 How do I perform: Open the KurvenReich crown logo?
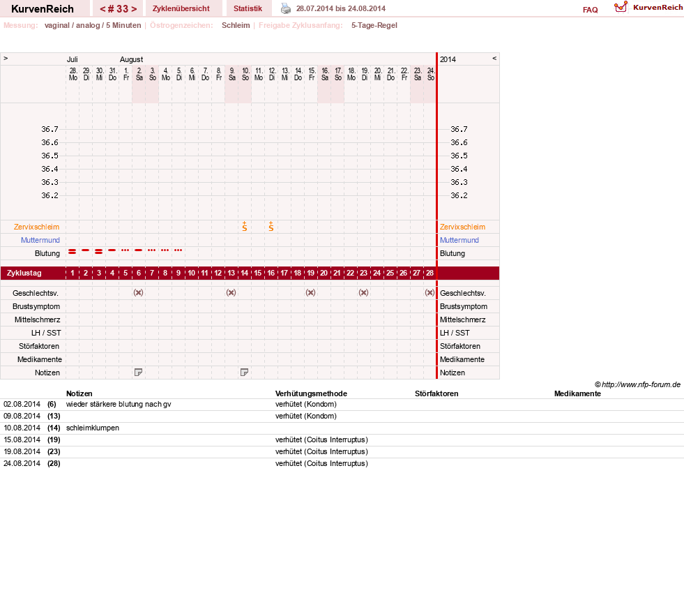click(x=621, y=7)
